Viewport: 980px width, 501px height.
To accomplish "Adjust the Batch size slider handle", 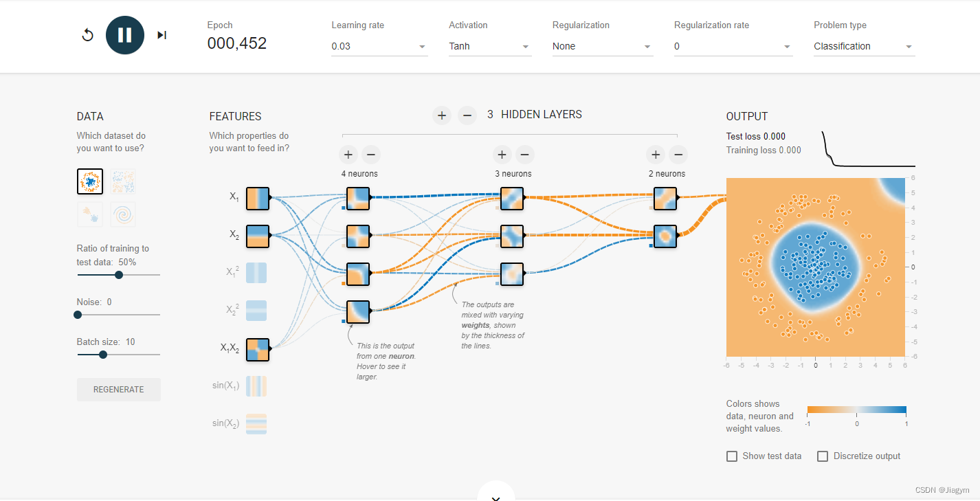I will click(x=103, y=355).
